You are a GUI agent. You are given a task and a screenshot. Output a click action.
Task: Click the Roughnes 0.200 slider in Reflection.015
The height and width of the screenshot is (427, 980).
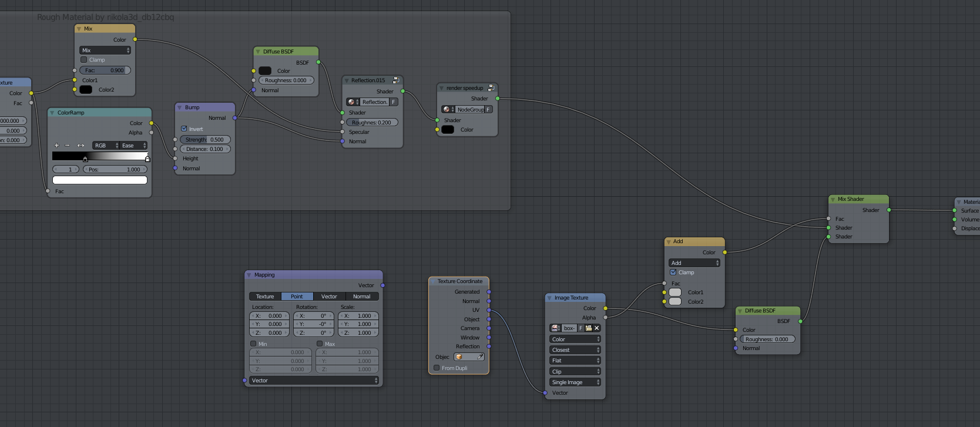tap(372, 123)
